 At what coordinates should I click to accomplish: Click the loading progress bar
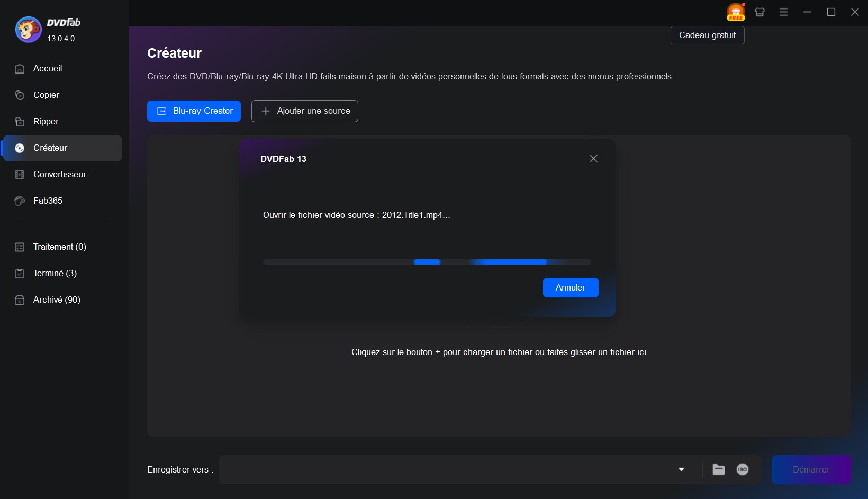[x=427, y=262]
